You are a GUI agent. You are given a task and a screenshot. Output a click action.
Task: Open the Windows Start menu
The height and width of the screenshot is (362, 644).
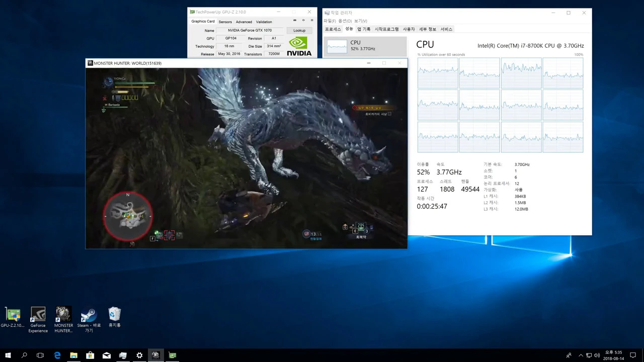pos(8,355)
